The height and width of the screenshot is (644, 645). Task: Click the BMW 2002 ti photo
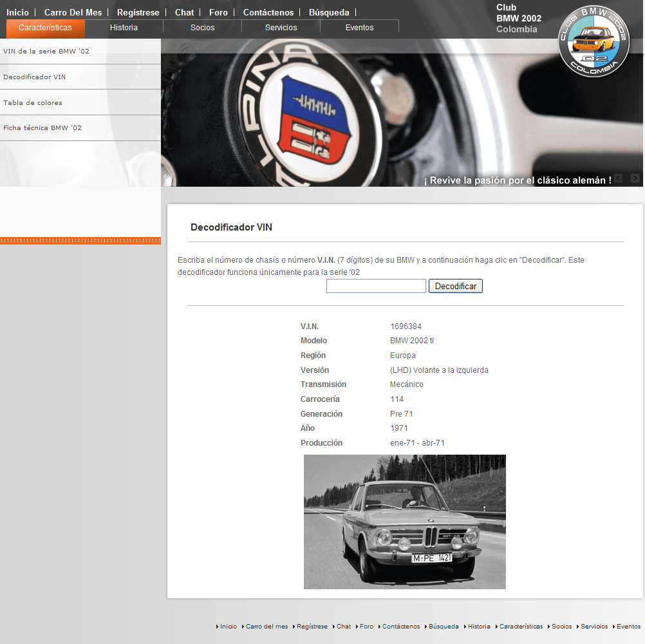pyautogui.click(x=404, y=522)
